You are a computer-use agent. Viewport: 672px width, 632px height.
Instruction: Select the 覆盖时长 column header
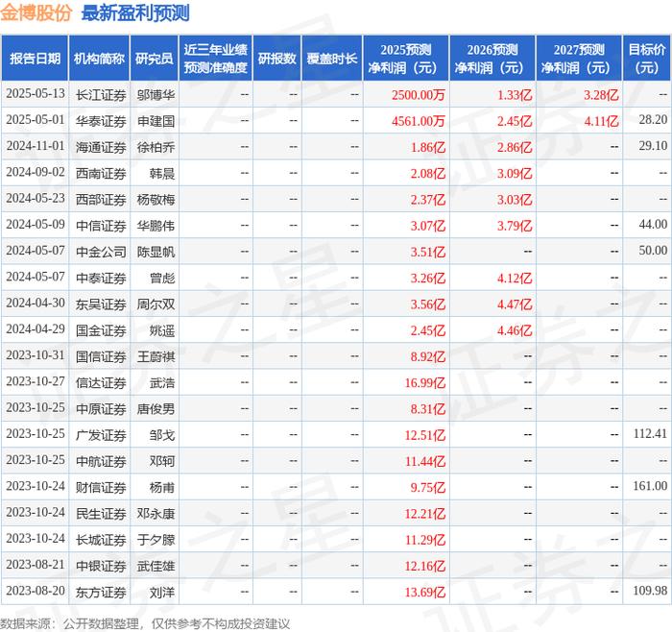coord(332,59)
